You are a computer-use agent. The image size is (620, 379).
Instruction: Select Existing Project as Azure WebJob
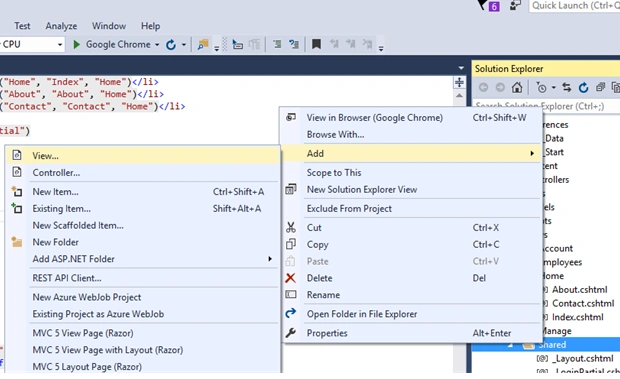point(143,314)
